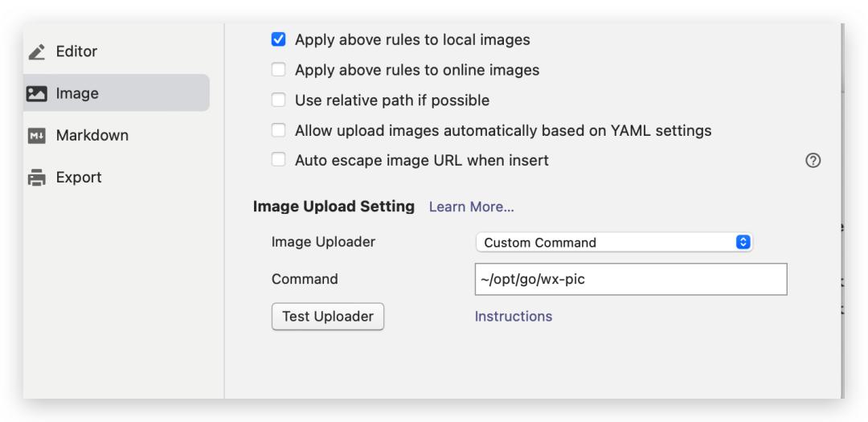The height and width of the screenshot is (422, 868).
Task: Enable Apply above rules to online images
Action: [278, 71]
